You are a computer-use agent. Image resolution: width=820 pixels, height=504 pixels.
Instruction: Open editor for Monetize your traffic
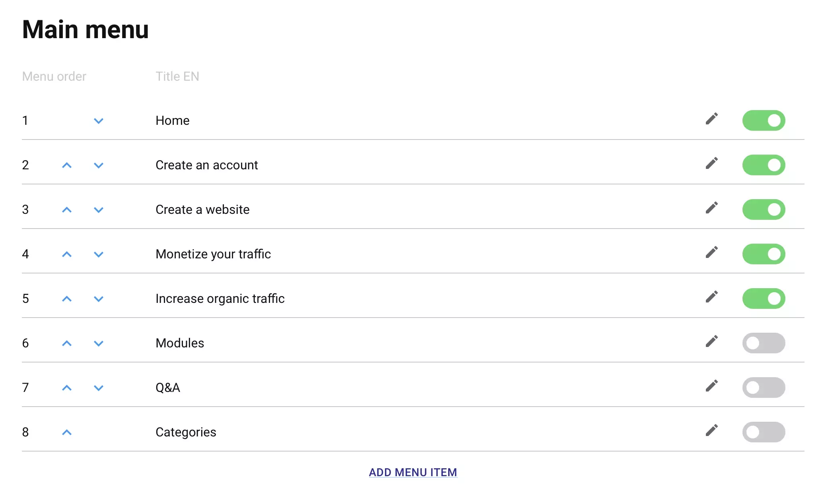[x=711, y=252]
